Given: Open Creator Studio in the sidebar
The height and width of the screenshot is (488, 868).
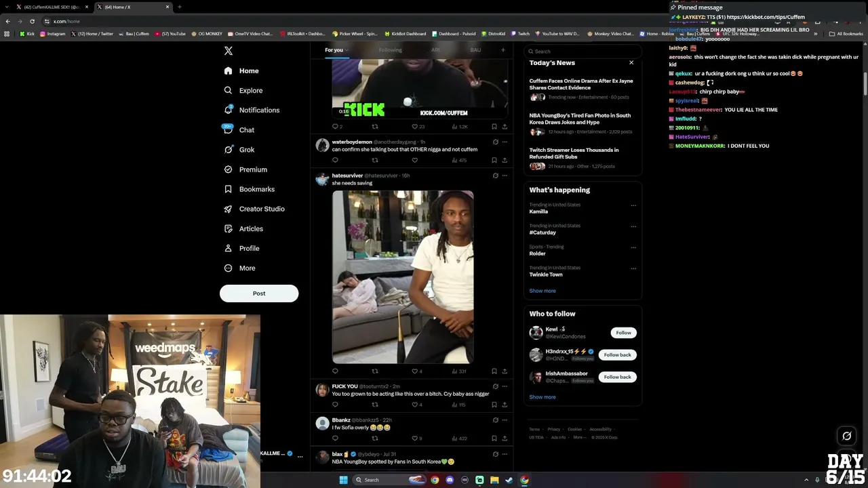Looking at the screenshot, I should [254, 209].
